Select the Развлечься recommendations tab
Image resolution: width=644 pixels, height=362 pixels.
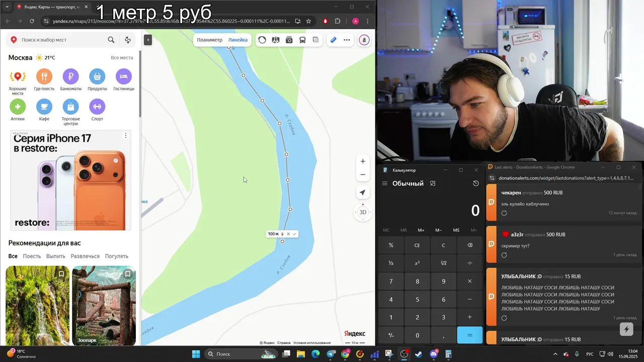coord(85,256)
